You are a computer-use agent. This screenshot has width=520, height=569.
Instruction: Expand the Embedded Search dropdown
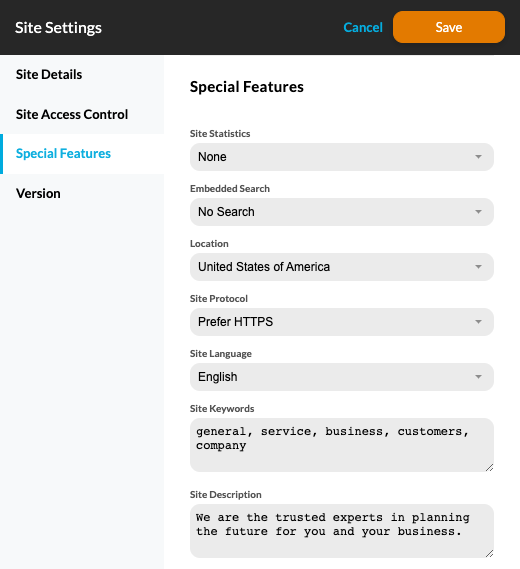click(341, 212)
